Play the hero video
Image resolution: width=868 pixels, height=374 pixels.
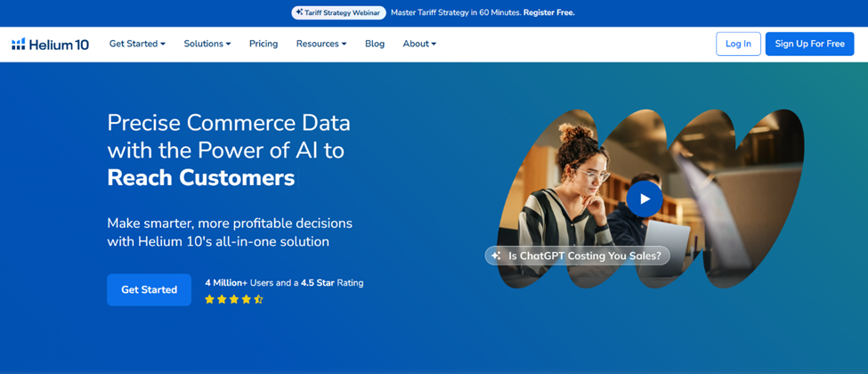tap(645, 199)
